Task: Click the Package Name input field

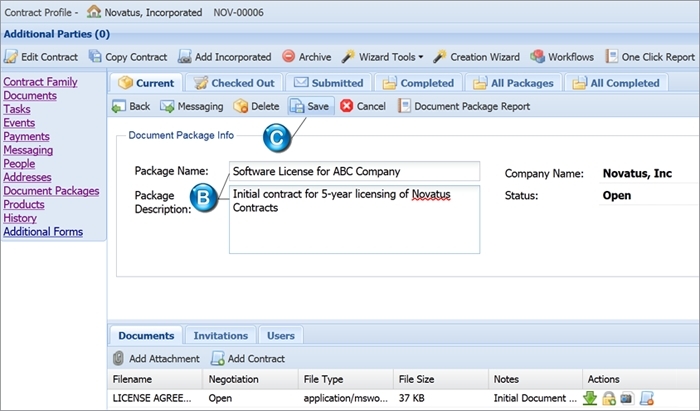Action: point(354,171)
